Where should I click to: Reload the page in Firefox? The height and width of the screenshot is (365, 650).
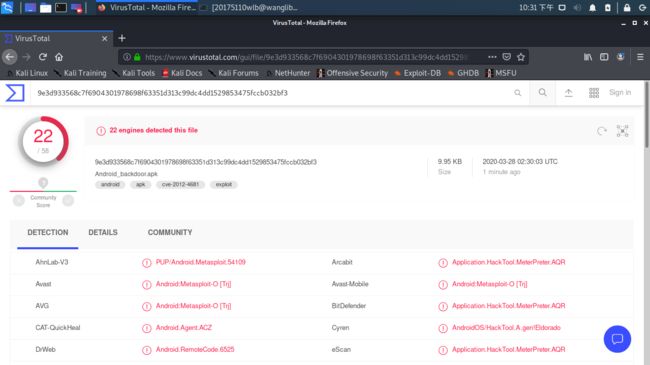[x=42, y=57]
